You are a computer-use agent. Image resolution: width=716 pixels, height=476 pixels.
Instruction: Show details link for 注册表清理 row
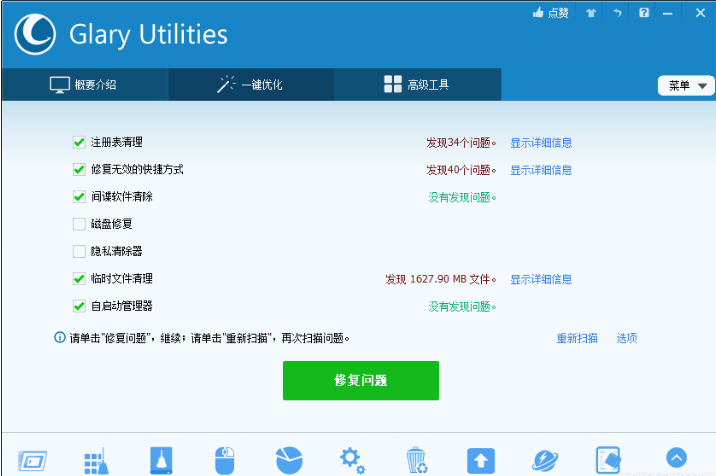click(541, 143)
